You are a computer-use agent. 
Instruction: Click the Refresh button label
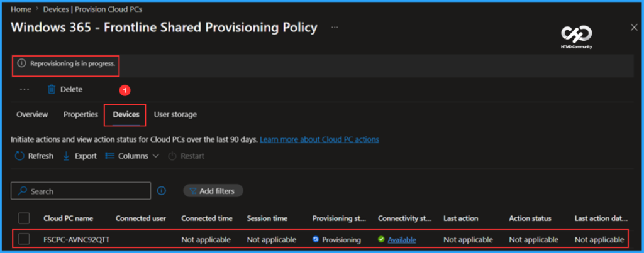(x=41, y=156)
